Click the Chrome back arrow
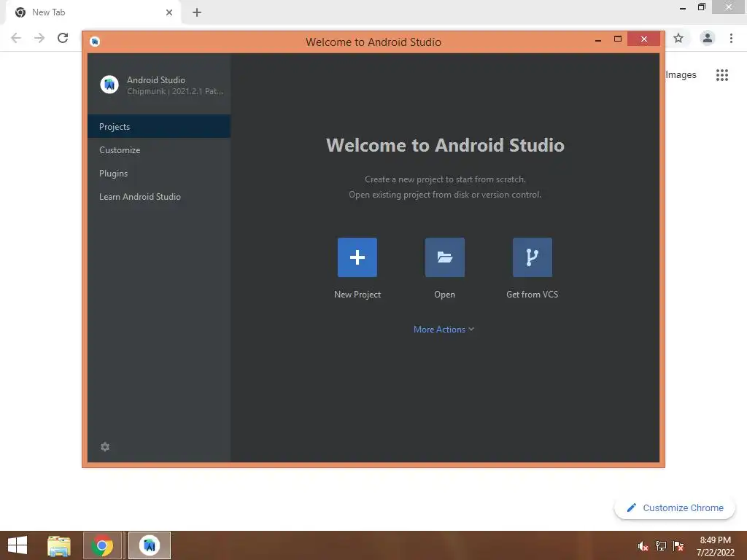The image size is (747, 560). [x=16, y=38]
